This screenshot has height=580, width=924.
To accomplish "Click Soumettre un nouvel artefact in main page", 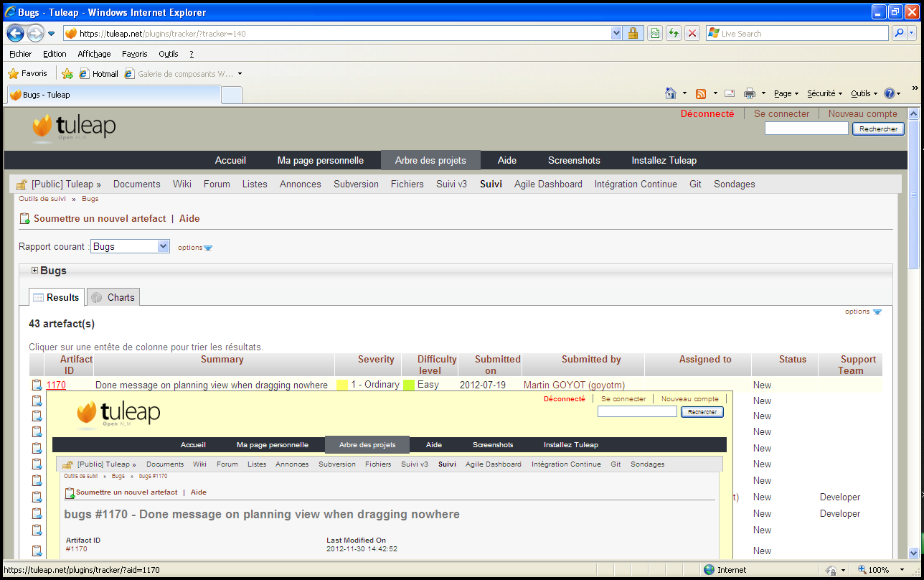I will point(100,218).
